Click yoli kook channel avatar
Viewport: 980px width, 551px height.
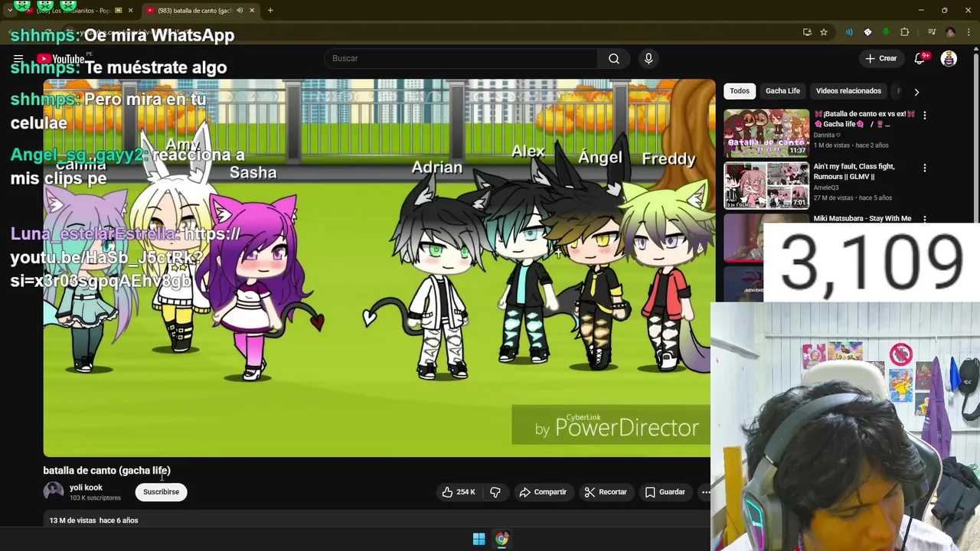coord(54,491)
